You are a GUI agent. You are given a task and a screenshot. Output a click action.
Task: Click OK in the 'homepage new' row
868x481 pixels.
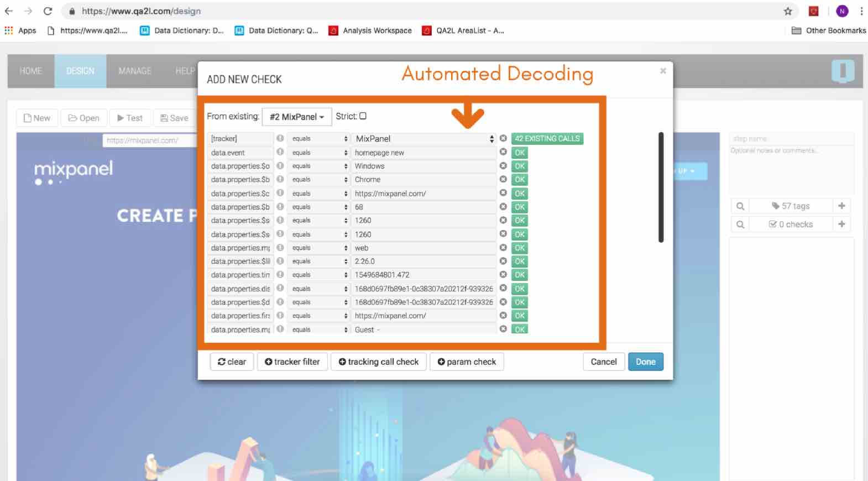click(x=520, y=153)
